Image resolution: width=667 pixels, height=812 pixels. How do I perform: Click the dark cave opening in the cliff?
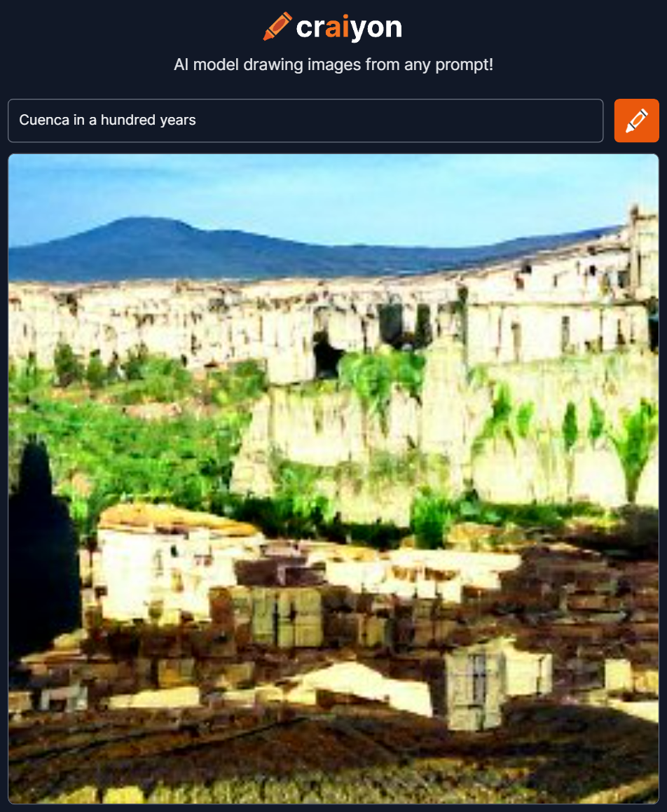[326, 356]
